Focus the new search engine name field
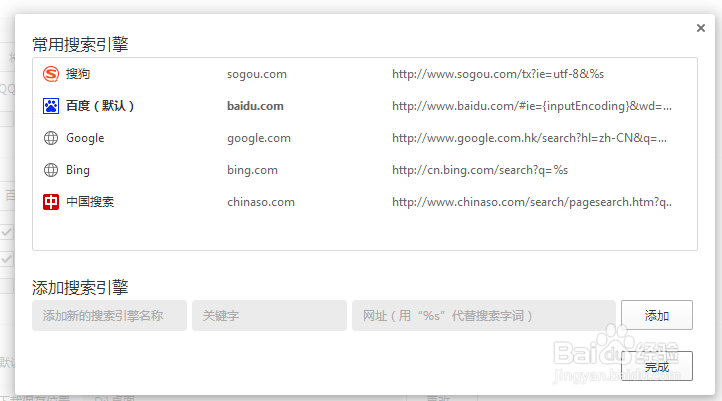The width and height of the screenshot is (722, 401). click(x=109, y=315)
